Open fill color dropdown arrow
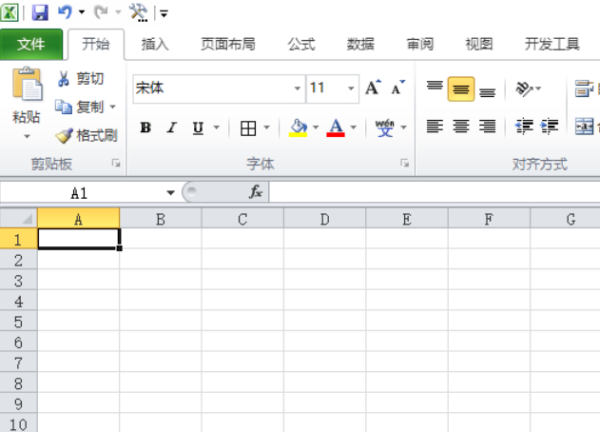 (316, 127)
